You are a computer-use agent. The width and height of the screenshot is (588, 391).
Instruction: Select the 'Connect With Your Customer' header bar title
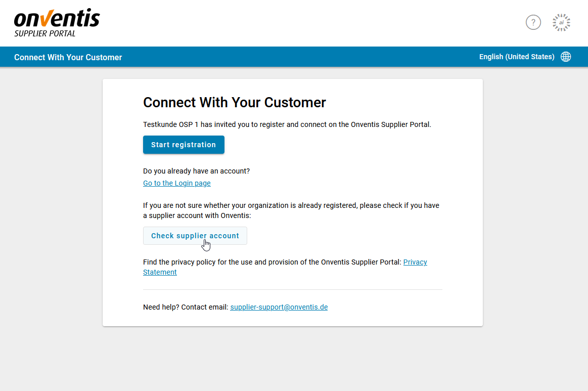[68, 57]
